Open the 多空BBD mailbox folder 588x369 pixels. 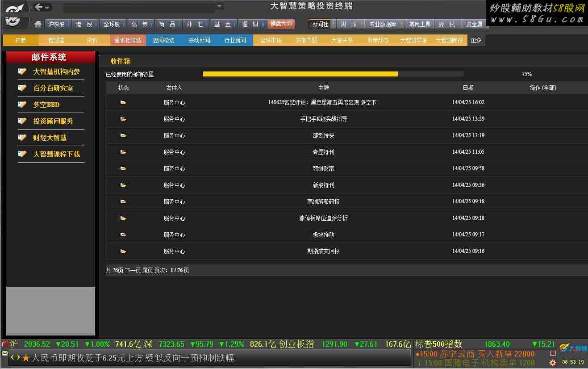(46, 105)
